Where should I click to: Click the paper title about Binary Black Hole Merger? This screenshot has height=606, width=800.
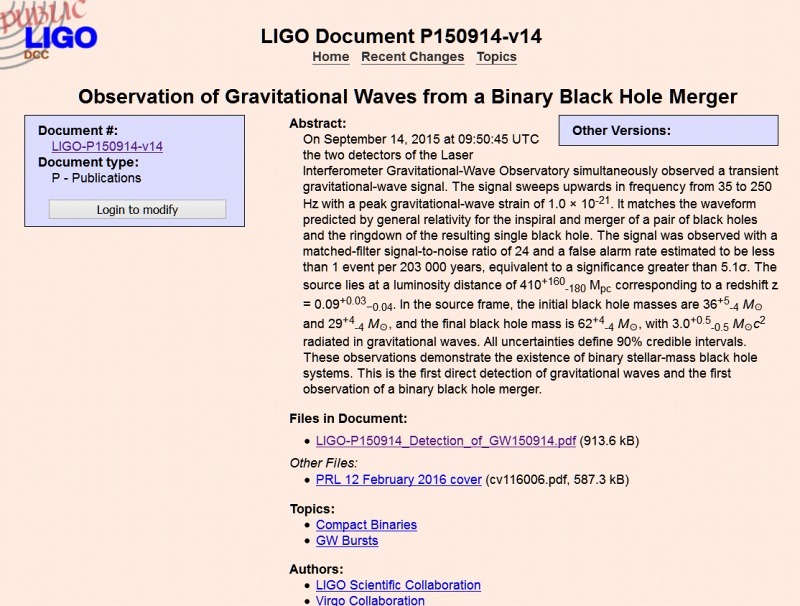click(408, 96)
